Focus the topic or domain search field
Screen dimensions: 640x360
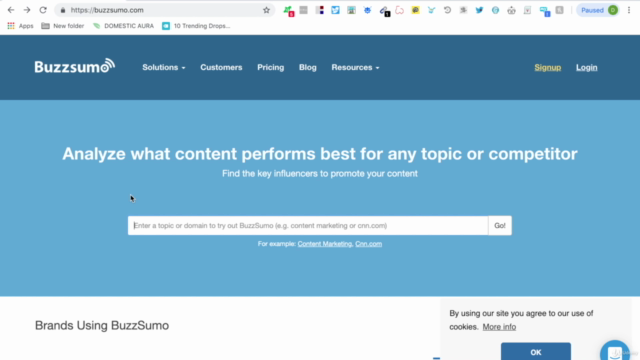(x=308, y=225)
